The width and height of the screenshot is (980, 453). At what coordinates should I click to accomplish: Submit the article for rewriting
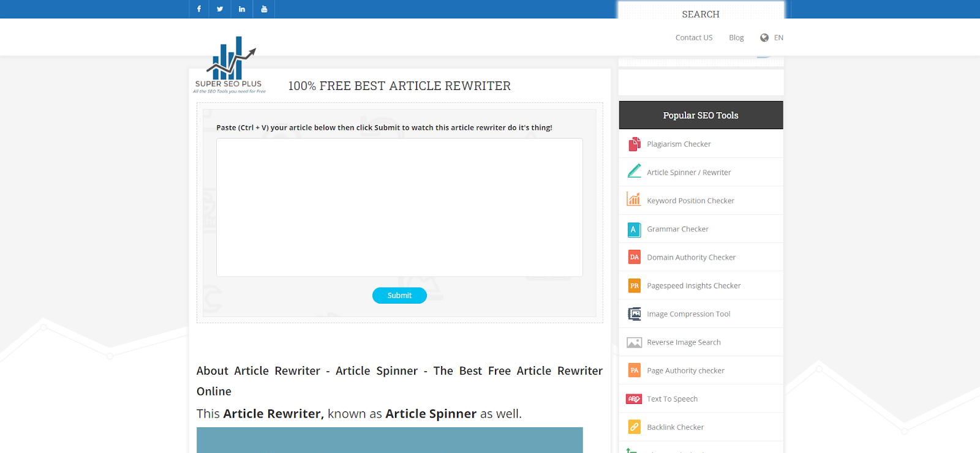tap(399, 295)
